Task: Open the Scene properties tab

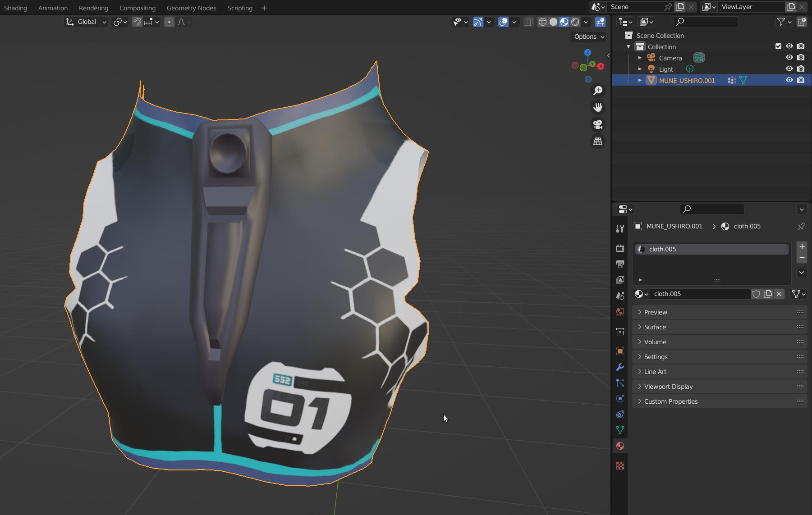Action: tap(620, 296)
